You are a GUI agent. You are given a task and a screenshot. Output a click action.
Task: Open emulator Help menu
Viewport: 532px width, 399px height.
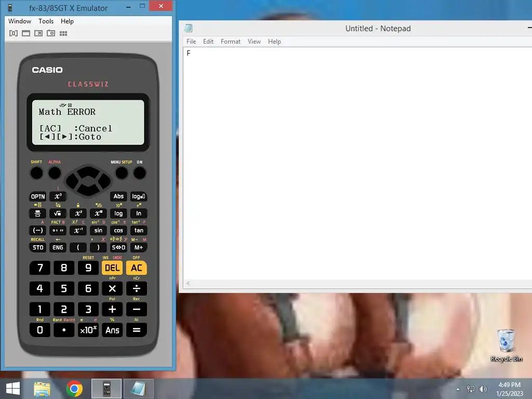67,21
